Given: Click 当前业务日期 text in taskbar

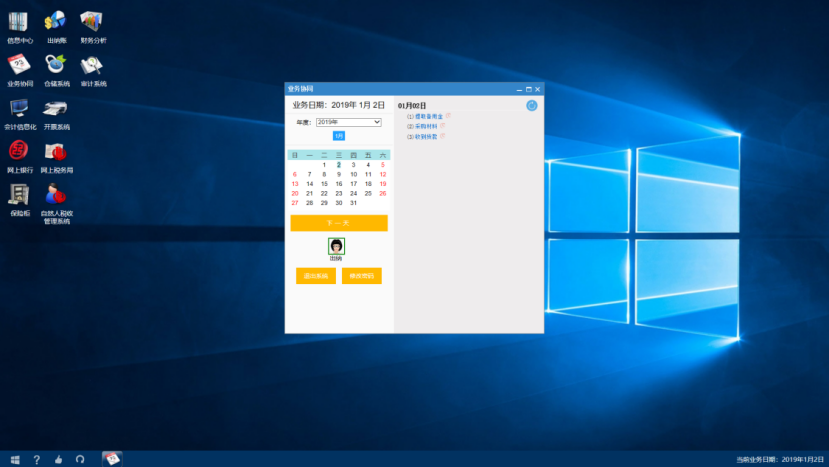Looking at the screenshot, I should click(x=780, y=460).
